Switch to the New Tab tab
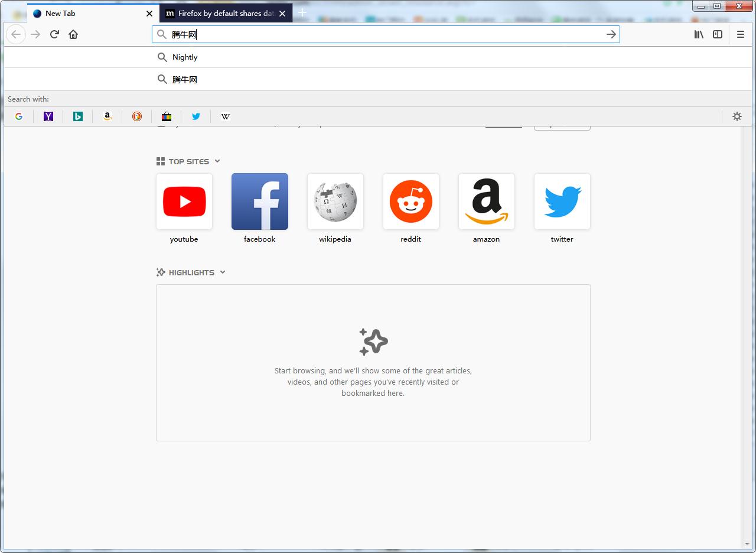This screenshot has height=553, width=756. (93, 13)
